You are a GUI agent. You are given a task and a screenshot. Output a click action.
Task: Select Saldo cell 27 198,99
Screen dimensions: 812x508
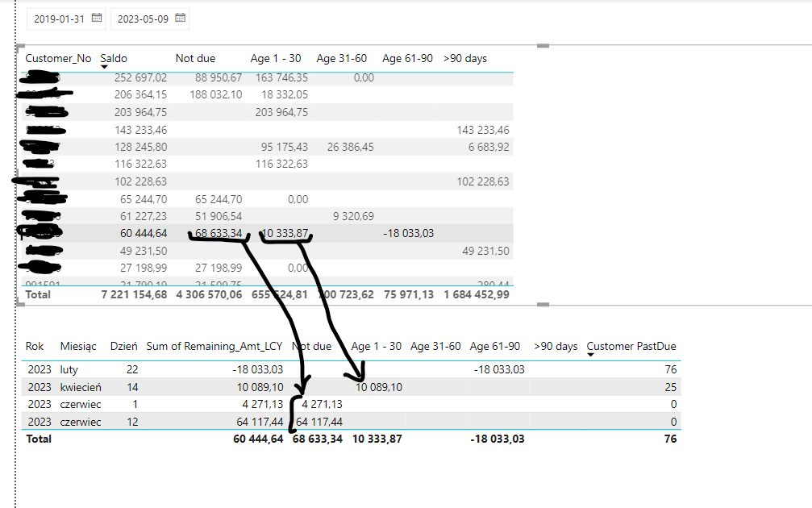click(144, 269)
